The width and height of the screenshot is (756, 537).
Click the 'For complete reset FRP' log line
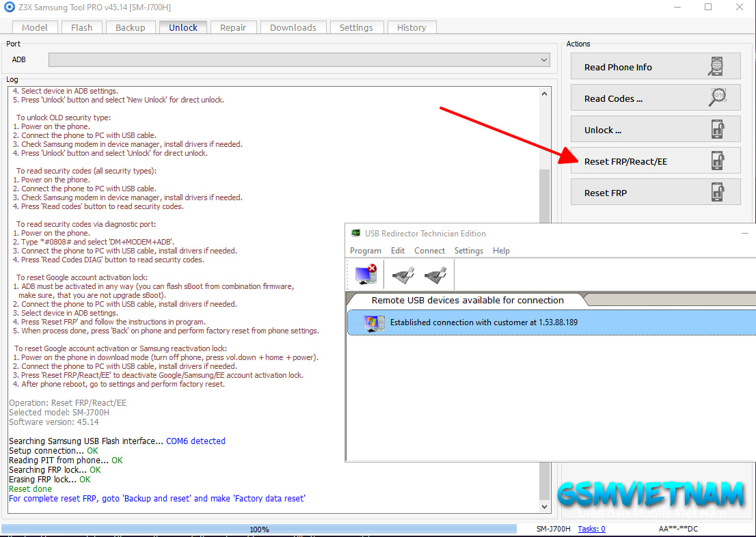(157, 499)
